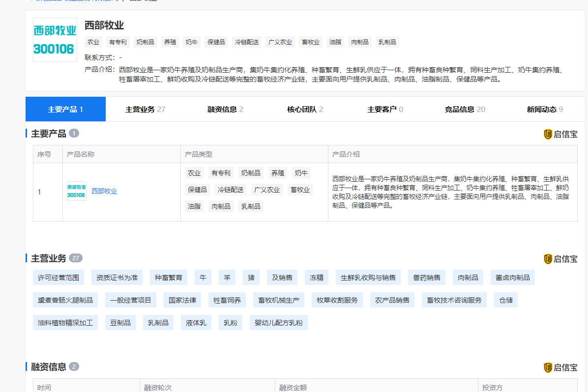588x392 pixels.
Task: Click the 启信宝 logo beside 主要产品 heading
Action: (560, 134)
